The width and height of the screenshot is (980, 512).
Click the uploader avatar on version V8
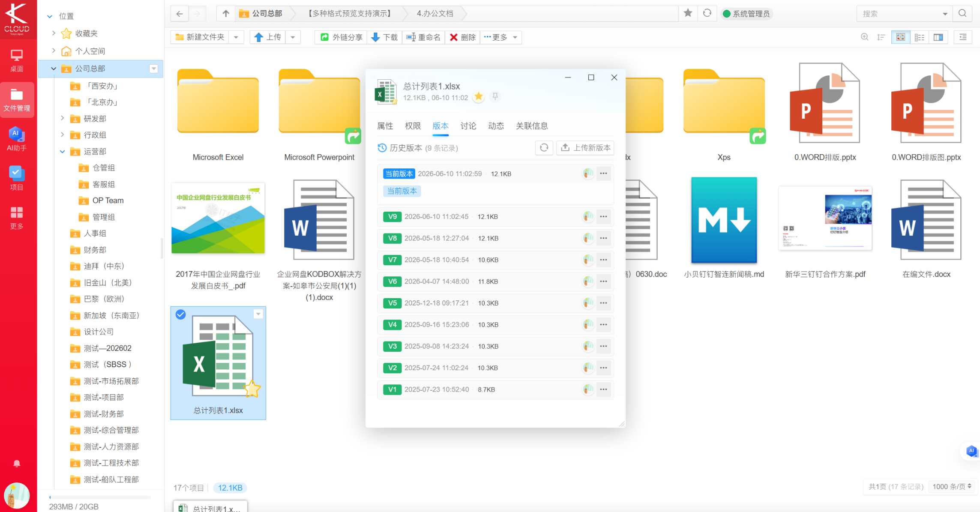[x=588, y=238]
